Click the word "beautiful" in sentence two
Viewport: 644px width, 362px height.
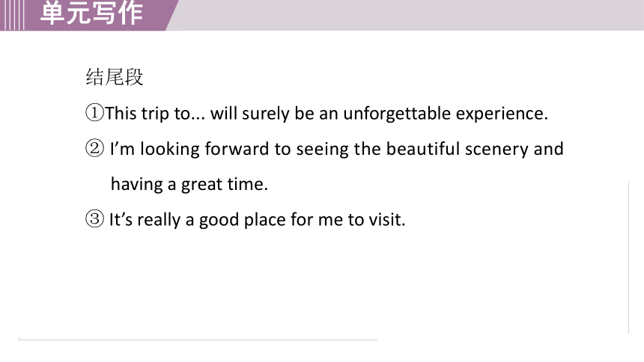click(x=423, y=149)
